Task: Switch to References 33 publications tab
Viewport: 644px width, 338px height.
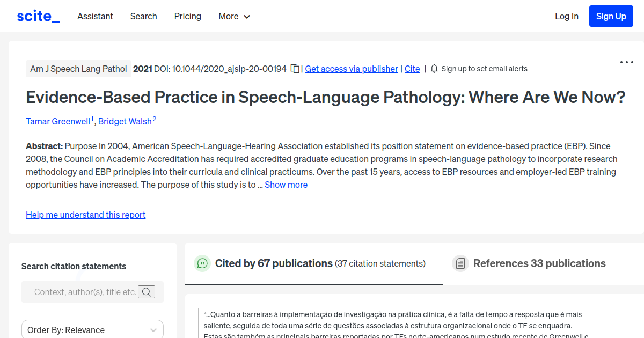Action: pos(539,263)
